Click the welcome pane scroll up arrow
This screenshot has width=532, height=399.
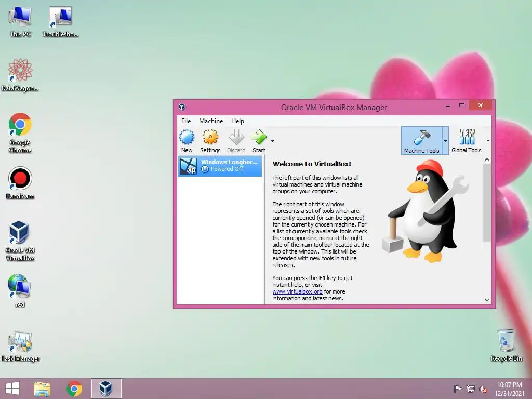(487, 159)
